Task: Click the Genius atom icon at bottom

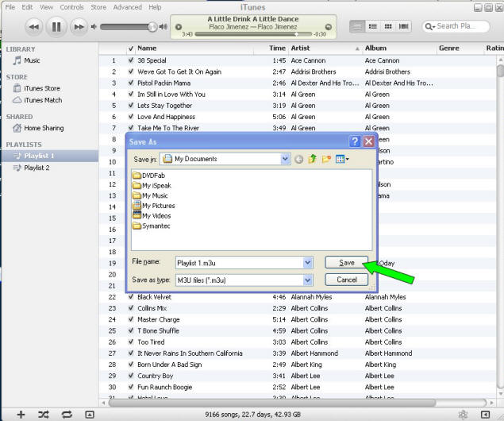Action: (x=463, y=414)
